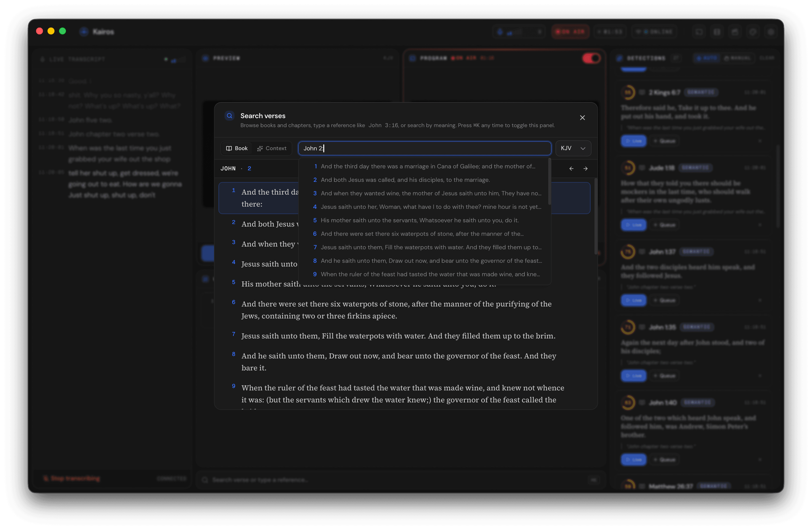Dismiss the Jude 1:18 detection card
The width and height of the screenshot is (812, 530).
(760, 225)
